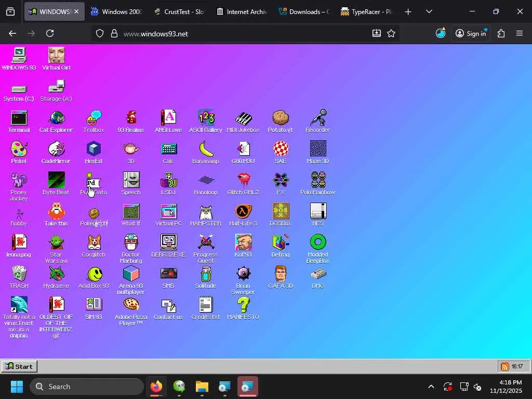Launch ANSI Love icon
Image resolution: width=532 pixels, height=399 pixels.
pyautogui.click(x=168, y=122)
